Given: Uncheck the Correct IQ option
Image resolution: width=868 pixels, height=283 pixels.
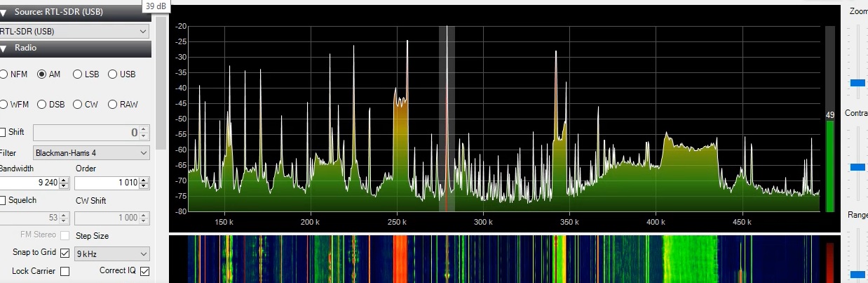Looking at the screenshot, I should pyautogui.click(x=145, y=271).
